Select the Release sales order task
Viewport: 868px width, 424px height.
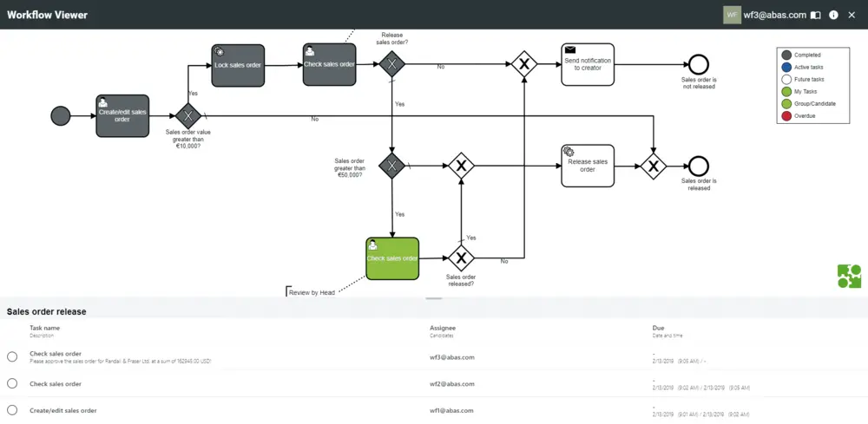click(588, 166)
